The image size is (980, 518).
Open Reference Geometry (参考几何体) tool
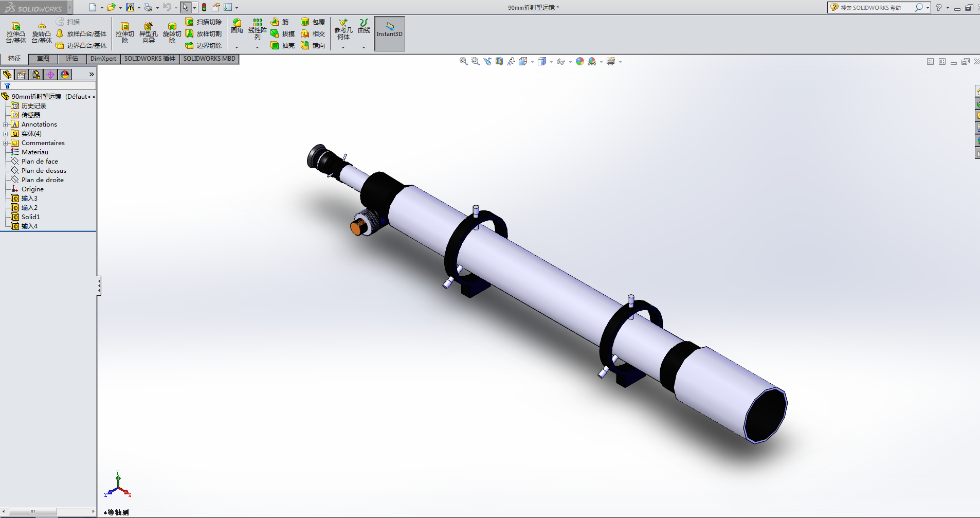pyautogui.click(x=343, y=29)
